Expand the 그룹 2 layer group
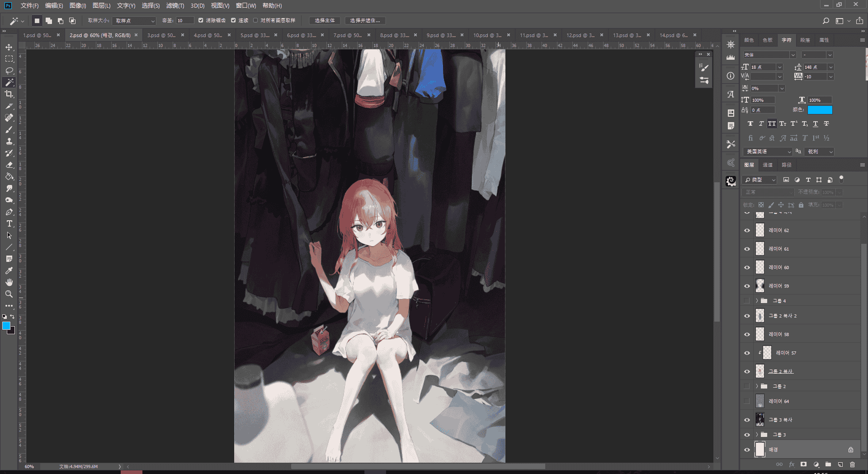 click(x=757, y=386)
